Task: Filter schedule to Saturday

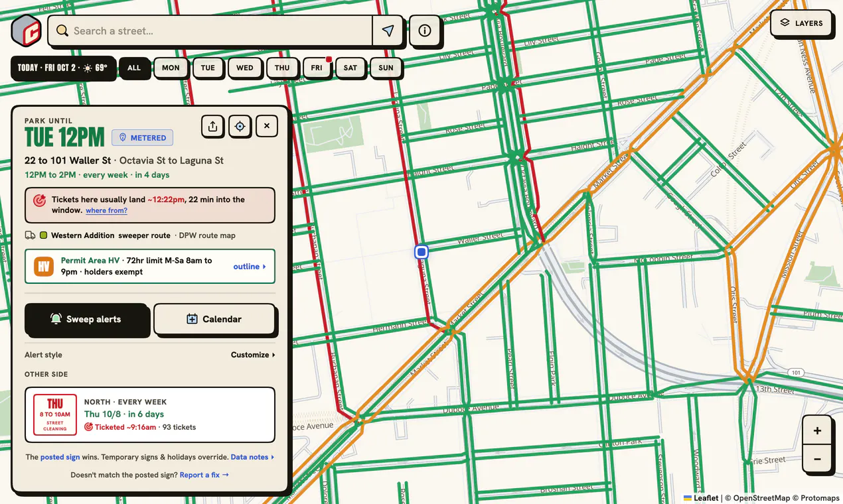Action: point(350,68)
